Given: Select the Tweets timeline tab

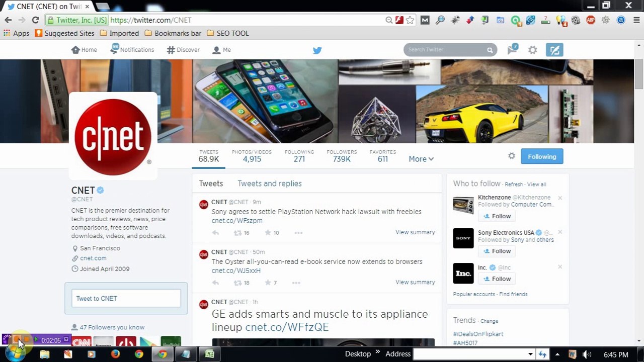Looking at the screenshot, I should tap(211, 184).
